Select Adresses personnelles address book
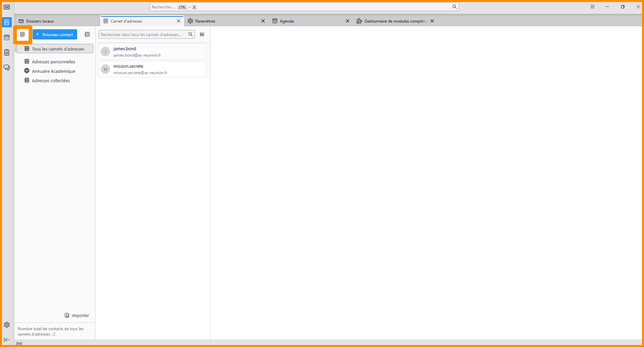Screen dimensions: 644x347 click(x=54, y=62)
